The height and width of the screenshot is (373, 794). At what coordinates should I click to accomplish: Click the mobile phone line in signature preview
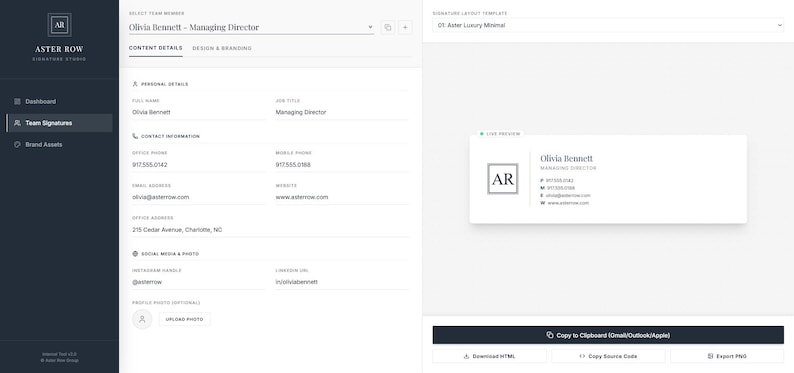coord(558,188)
